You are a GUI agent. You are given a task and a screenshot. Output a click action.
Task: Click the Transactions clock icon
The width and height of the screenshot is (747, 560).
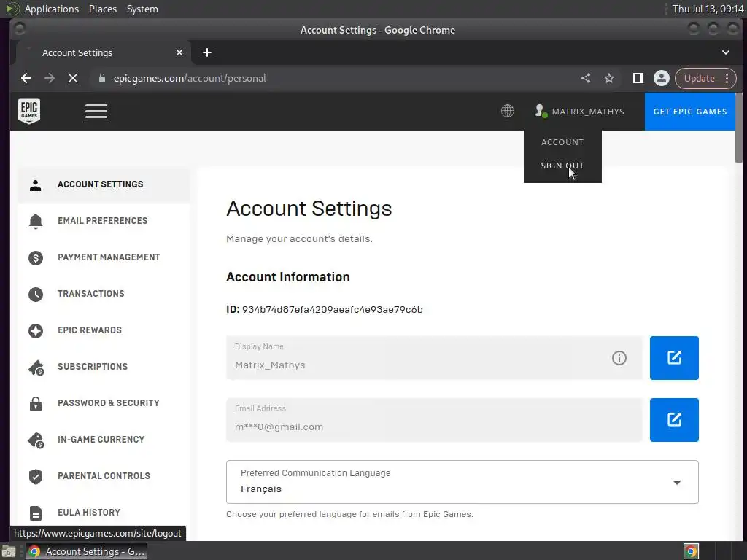[x=35, y=295]
